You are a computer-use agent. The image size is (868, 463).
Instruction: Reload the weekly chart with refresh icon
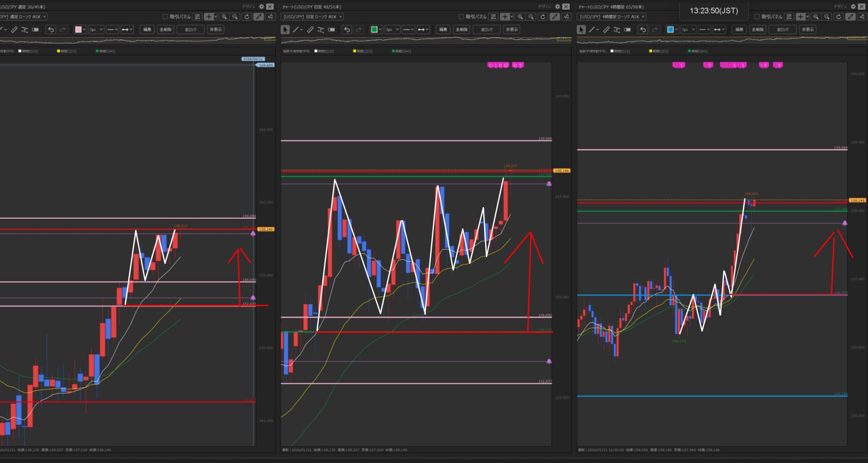247,17
